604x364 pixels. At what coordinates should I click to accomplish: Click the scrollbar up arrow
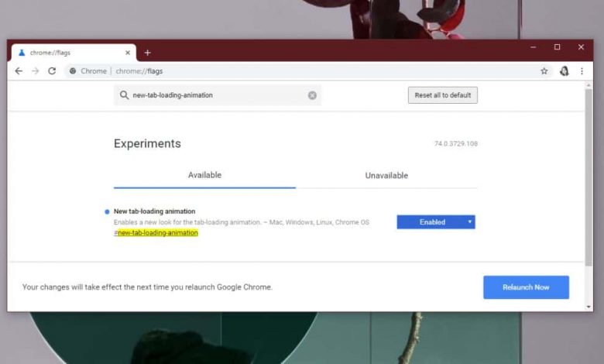pos(589,85)
